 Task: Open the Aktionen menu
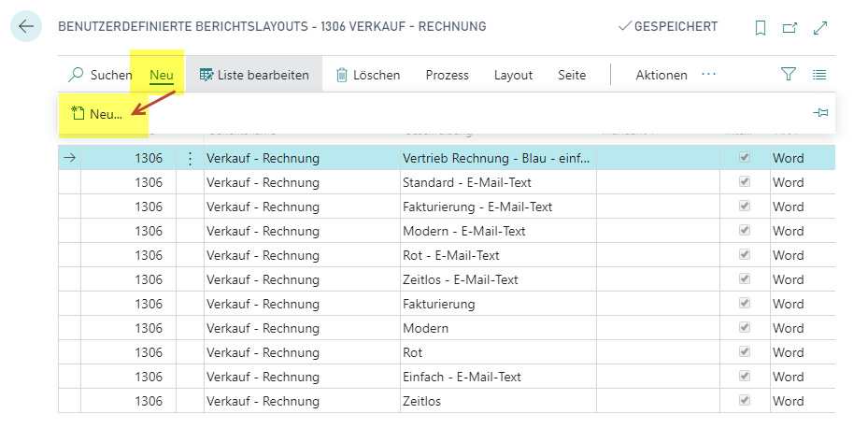point(662,75)
